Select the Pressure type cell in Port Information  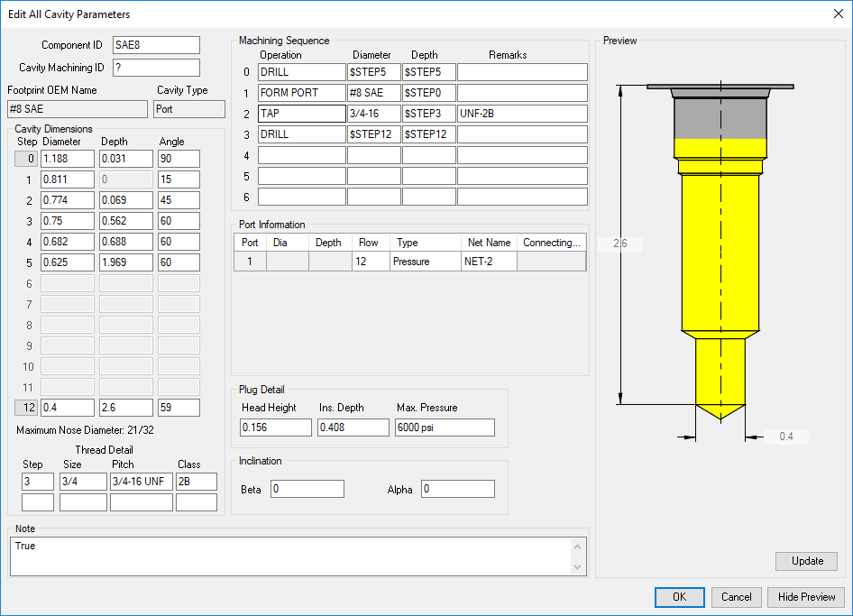426,262
